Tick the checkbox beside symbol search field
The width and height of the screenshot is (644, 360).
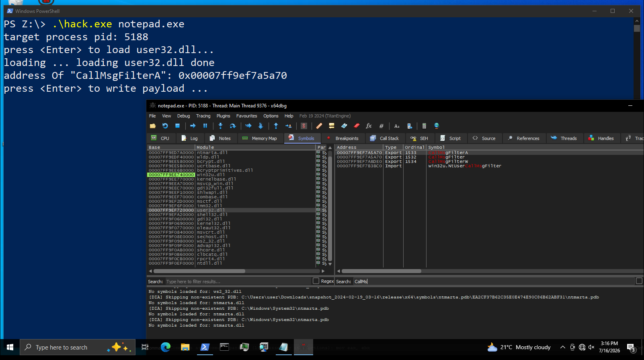(639, 281)
